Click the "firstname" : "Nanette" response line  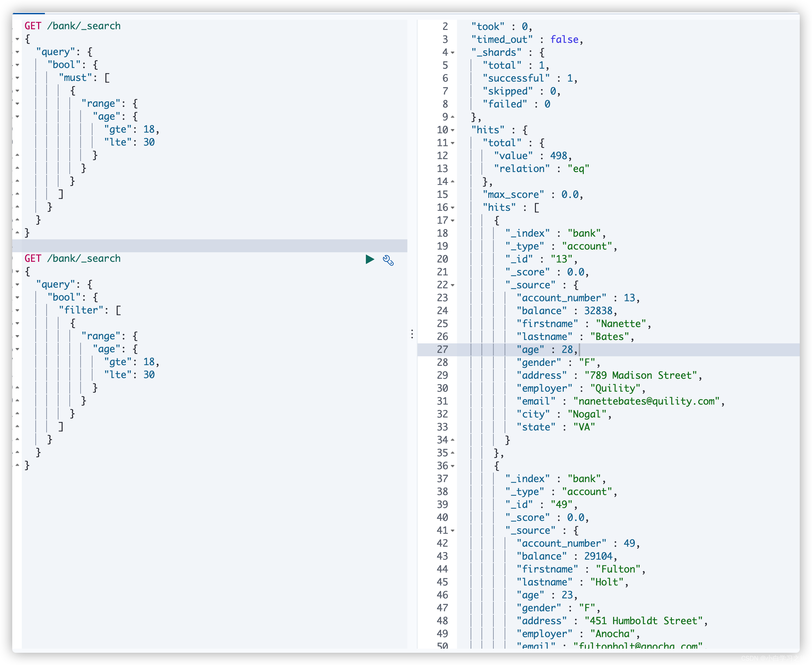click(x=583, y=324)
